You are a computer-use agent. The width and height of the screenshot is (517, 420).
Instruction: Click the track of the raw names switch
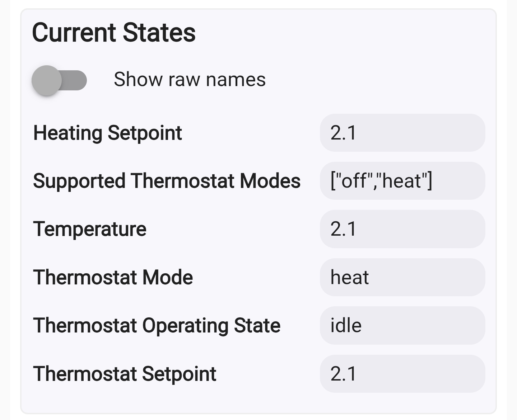click(x=76, y=80)
